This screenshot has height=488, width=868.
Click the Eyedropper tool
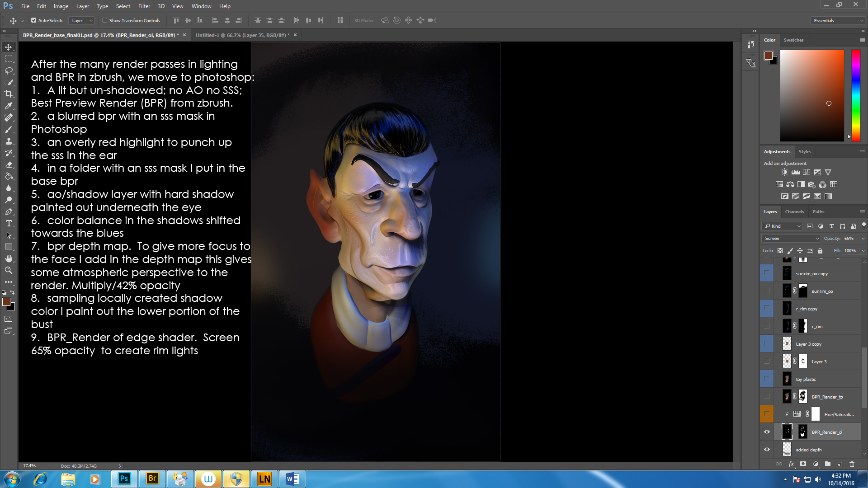tap(9, 106)
